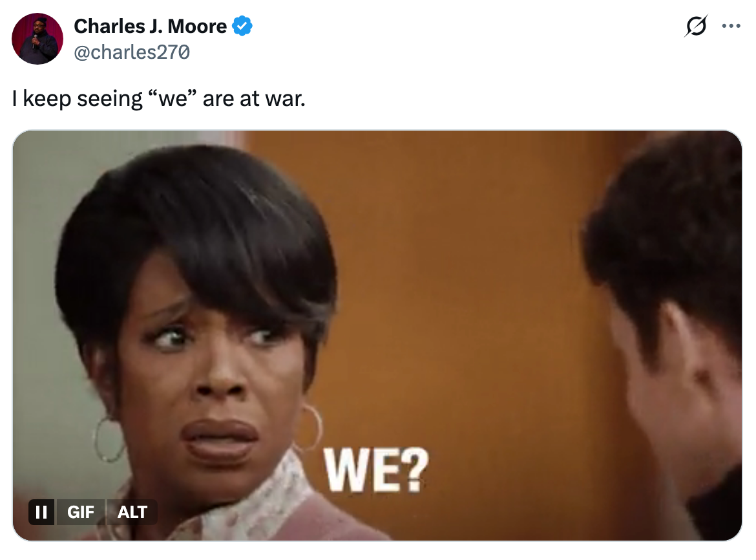Click the woman's left hoop earring
The height and width of the screenshot is (560, 756).
[109, 440]
